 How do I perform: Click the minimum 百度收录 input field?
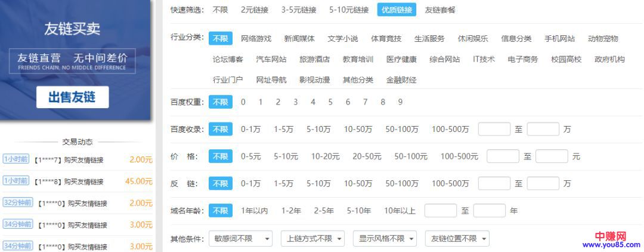pos(494,129)
